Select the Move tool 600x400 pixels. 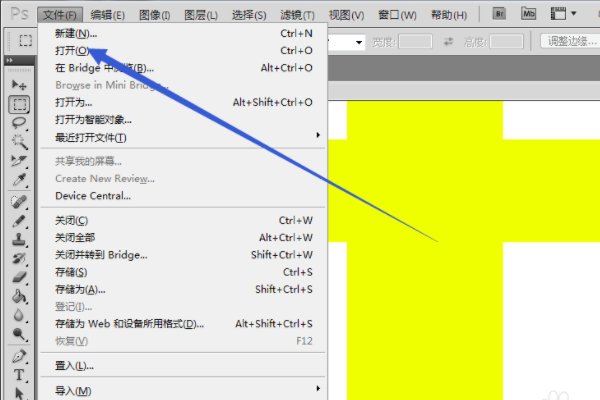click(19, 85)
